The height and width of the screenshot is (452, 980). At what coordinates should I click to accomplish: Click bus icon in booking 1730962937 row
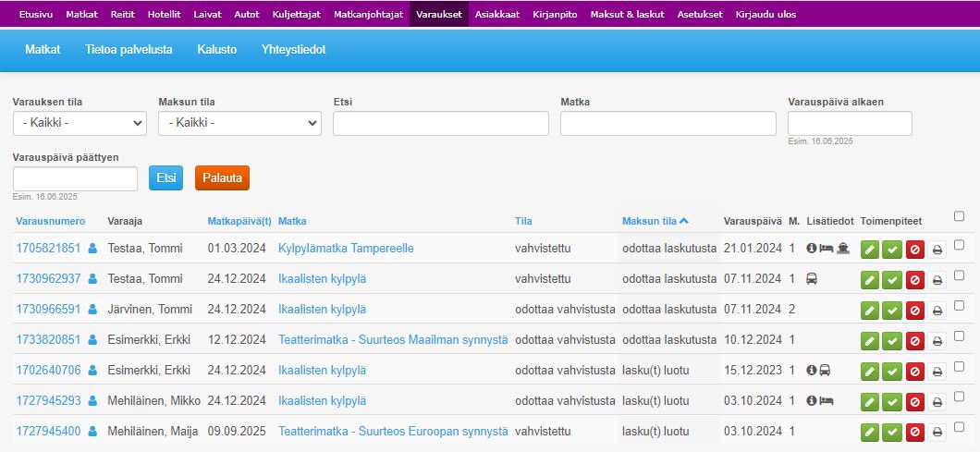(x=812, y=278)
